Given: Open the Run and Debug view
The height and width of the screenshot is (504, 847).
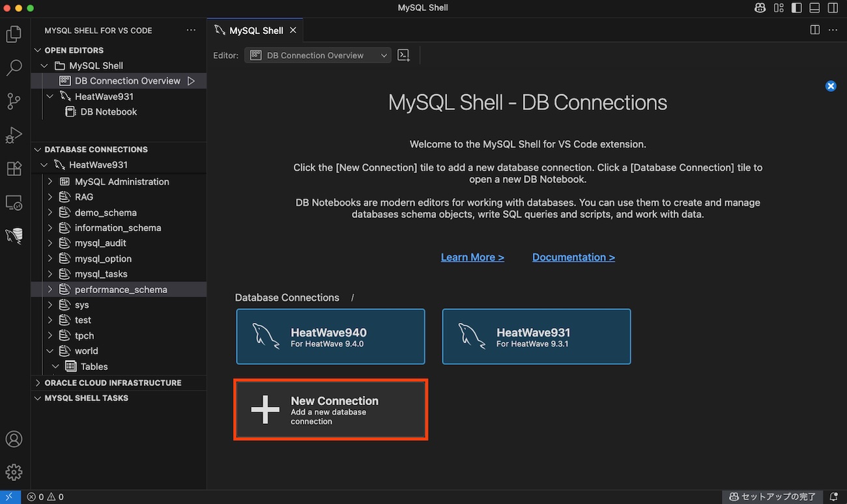Looking at the screenshot, I should click(x=14, y=135).
